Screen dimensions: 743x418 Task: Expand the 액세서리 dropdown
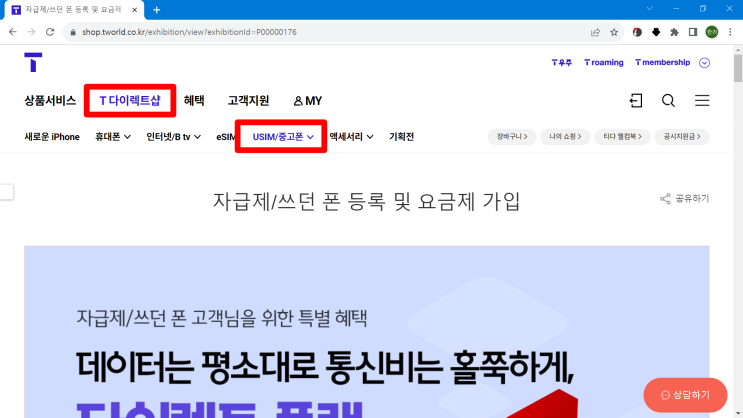[351, 136]
